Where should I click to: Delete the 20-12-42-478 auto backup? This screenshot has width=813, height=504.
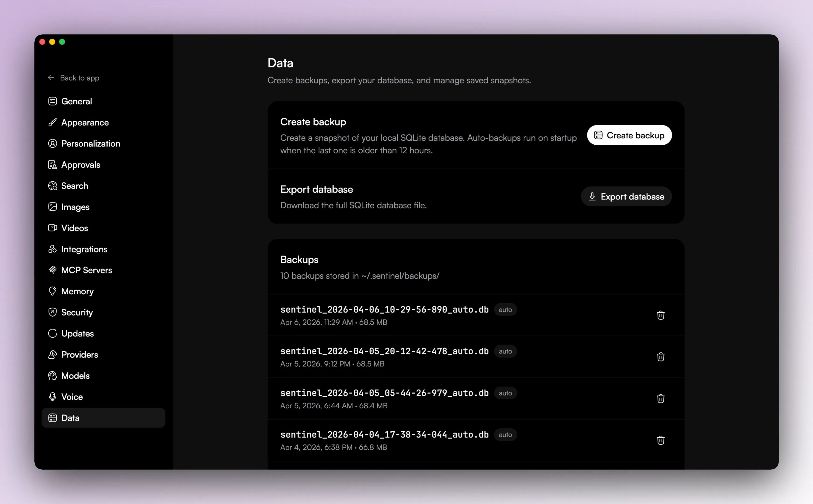point(660,357)
